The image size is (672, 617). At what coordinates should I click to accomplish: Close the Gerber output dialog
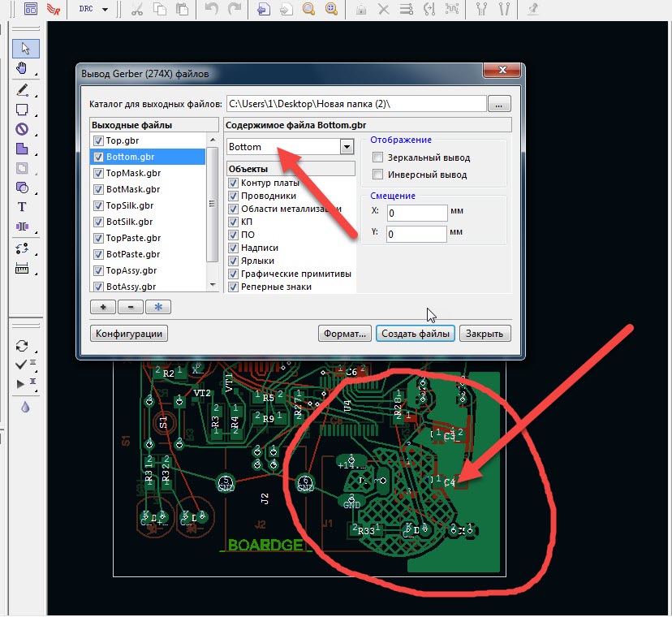click(x=502, y=70)
